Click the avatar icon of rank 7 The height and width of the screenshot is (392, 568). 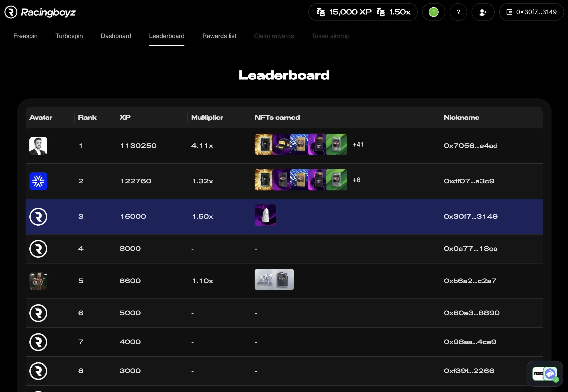coord(38,342)
